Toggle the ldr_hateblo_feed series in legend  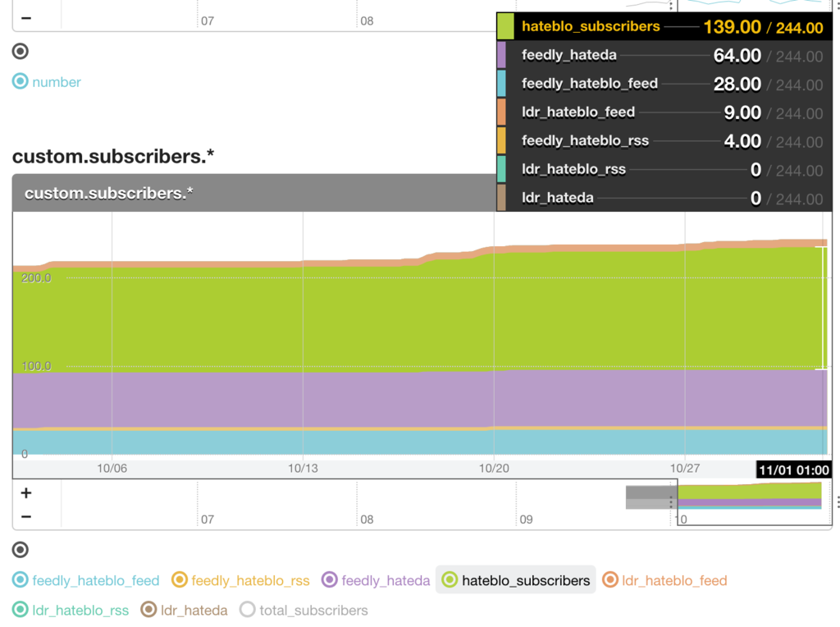coord(664,580)
